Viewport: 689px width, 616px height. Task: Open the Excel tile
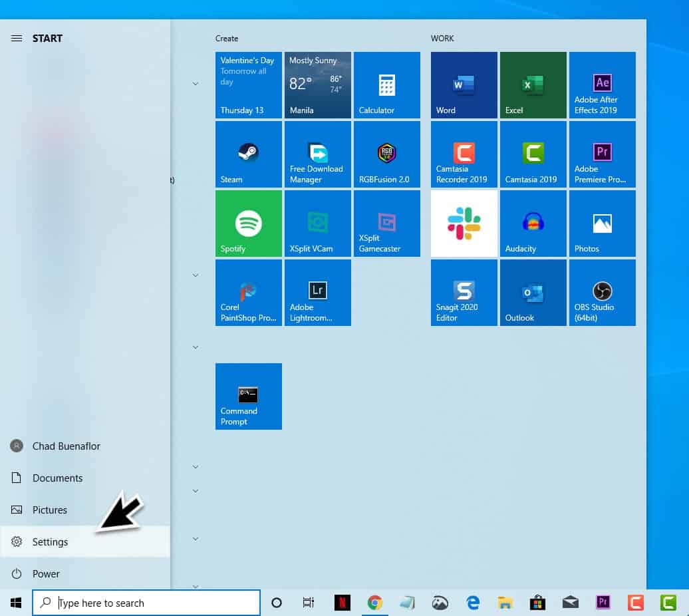533,84
